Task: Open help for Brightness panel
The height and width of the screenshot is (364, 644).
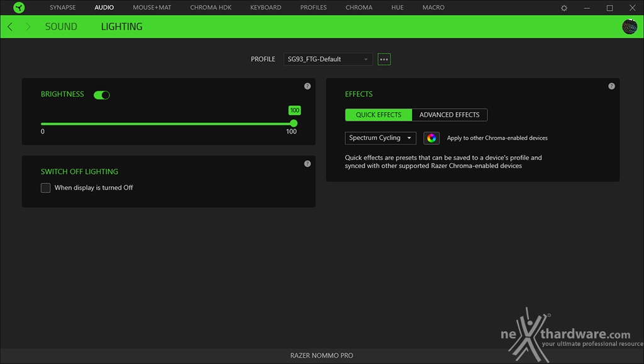Action: 307,86
